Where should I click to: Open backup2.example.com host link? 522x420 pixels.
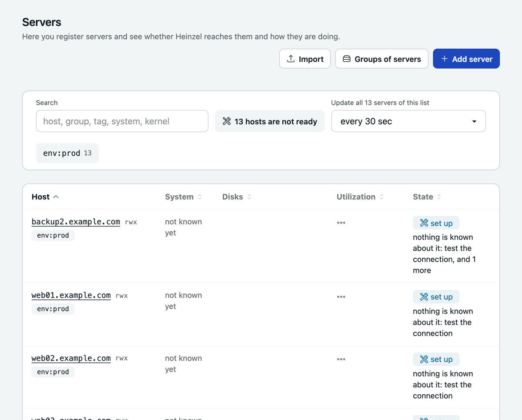coord(76,222)
